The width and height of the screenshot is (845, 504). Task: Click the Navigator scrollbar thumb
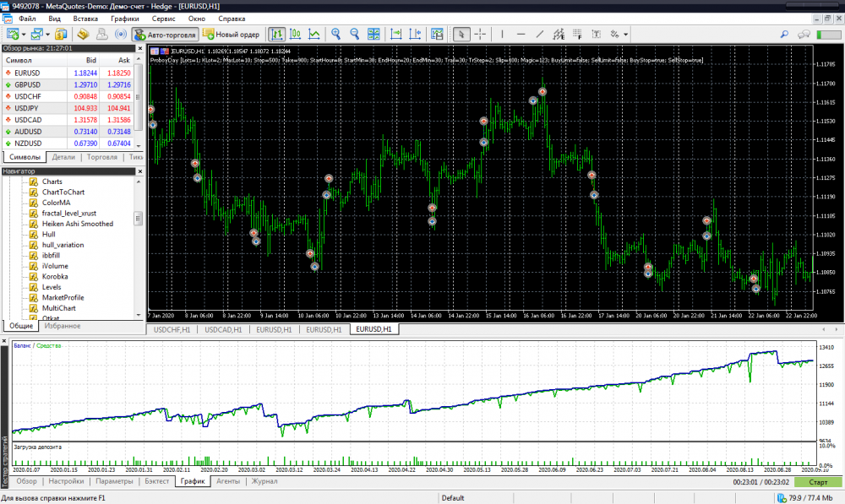click(139, 218)
